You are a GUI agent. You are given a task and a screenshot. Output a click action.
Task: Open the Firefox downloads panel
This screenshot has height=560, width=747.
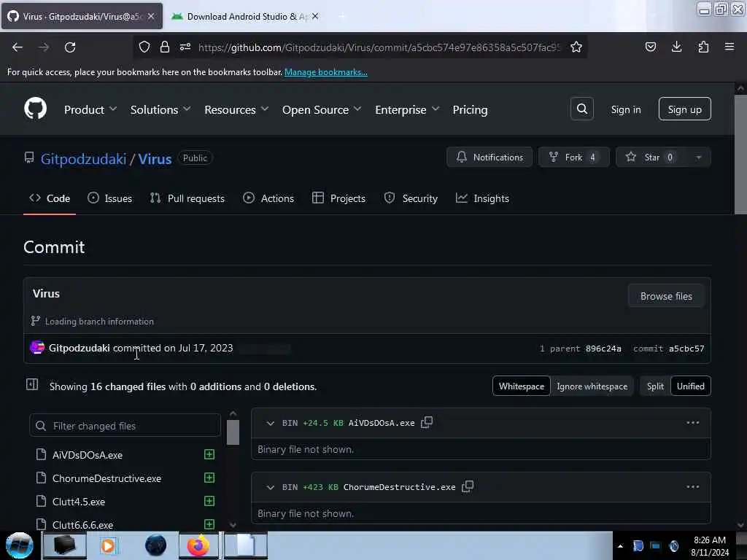tap(676, 47)
